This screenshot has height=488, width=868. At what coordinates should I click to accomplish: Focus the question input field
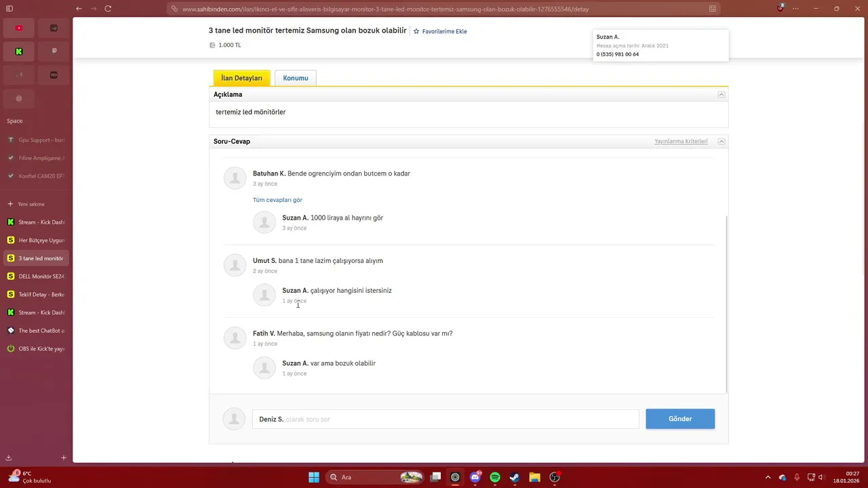[x=446, y=420]
